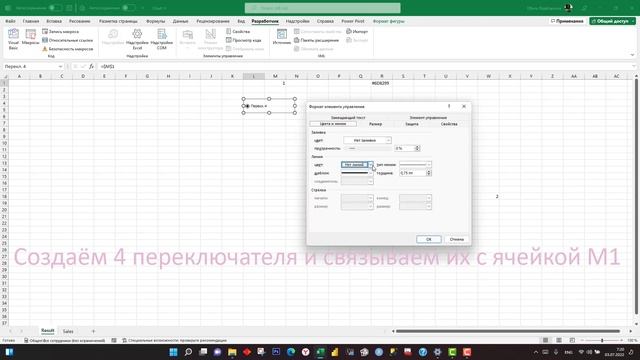Click Cancel (Отмена) in the dialog
The height and width of the screenshot is (360, 640).
(457, 239)
